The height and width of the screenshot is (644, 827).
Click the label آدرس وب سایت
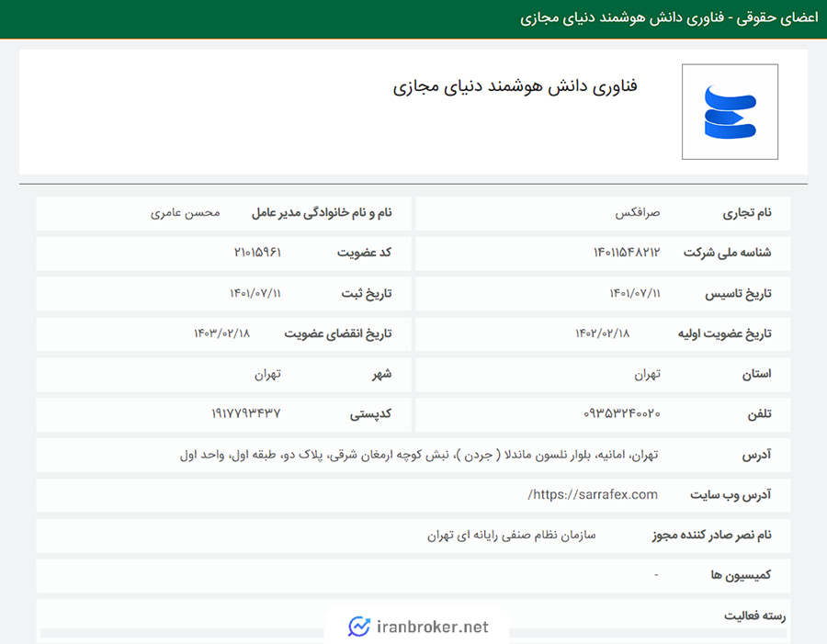click(731, 495)
